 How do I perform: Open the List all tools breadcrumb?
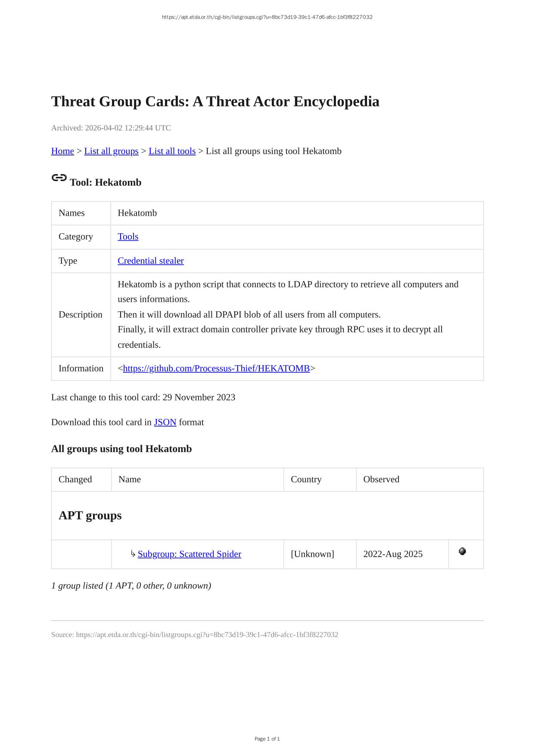(172, 151)
